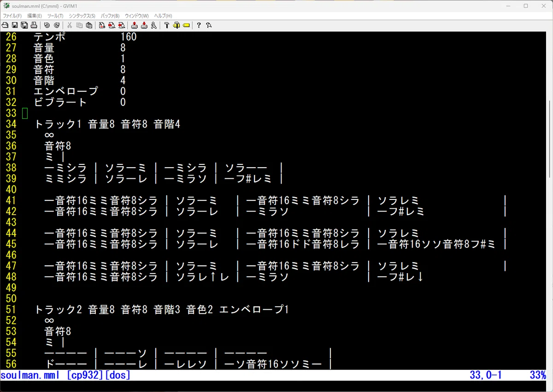Viewport: 553px width, 392px height.
Task: Click the Find Next toolbar icon
Action: point(112,25)
